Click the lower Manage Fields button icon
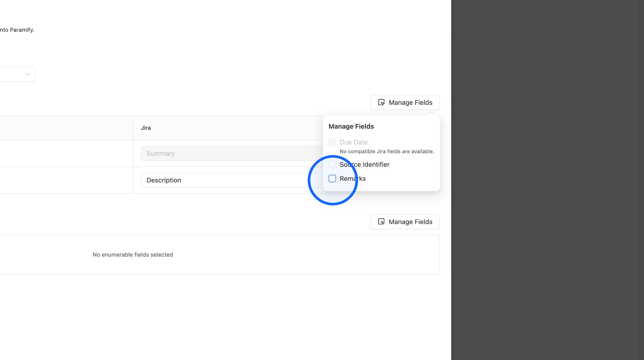Screen dimensions: 644x360 coord(381,222)
